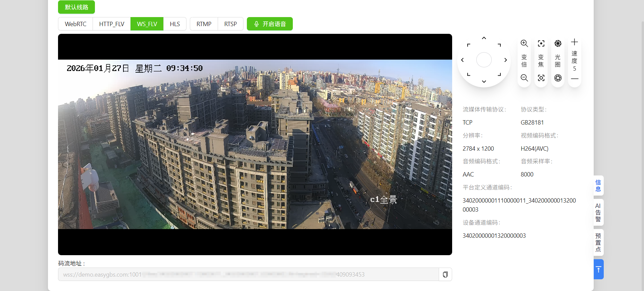
Task: Click the 速度 speed value 5
Action: pos(575,69)
